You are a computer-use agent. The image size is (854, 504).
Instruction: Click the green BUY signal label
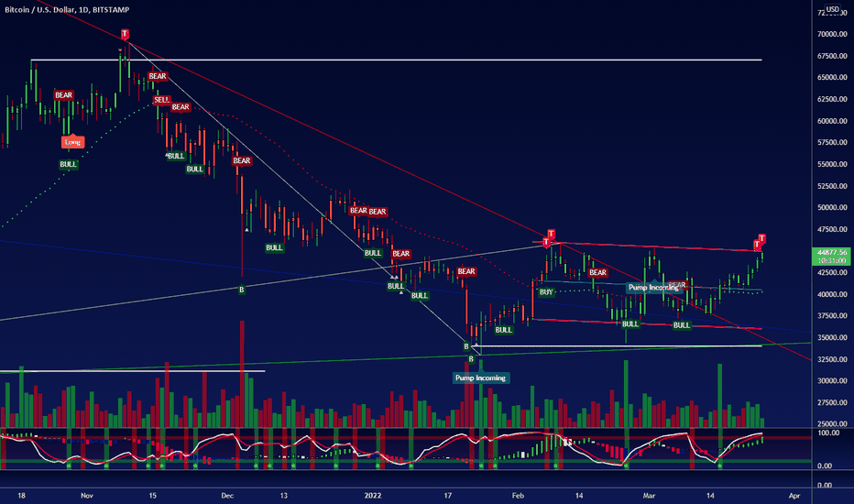[x=546, y=292]
